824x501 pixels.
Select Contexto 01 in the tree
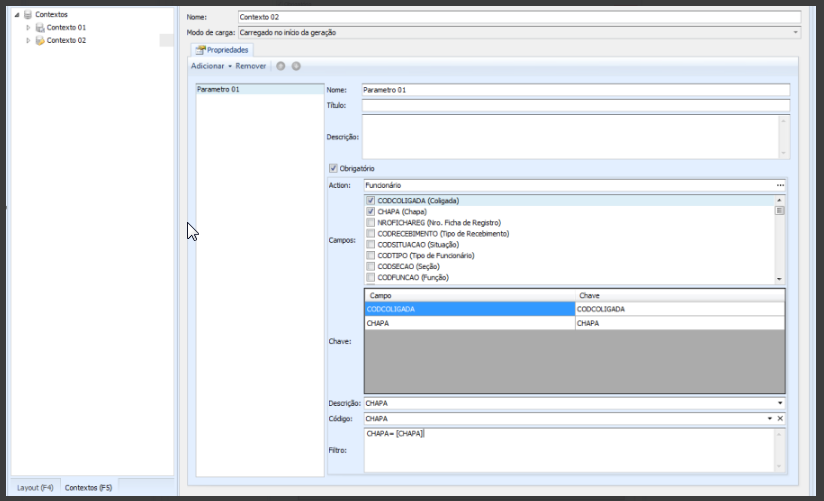point(66,27)
